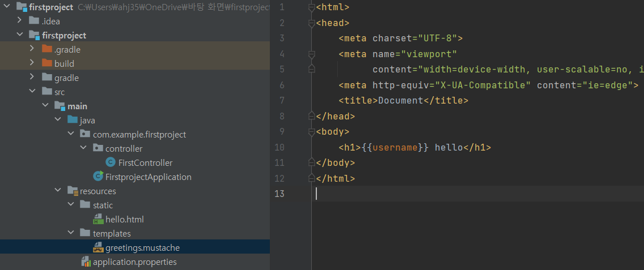Fold the html tag at line 1
This screenshot has height=270, width=644.
(311, 7)
